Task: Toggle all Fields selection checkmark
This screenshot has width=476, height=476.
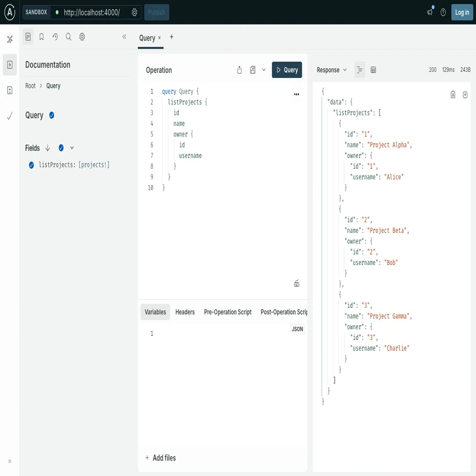Action: [x=61, y=148]
